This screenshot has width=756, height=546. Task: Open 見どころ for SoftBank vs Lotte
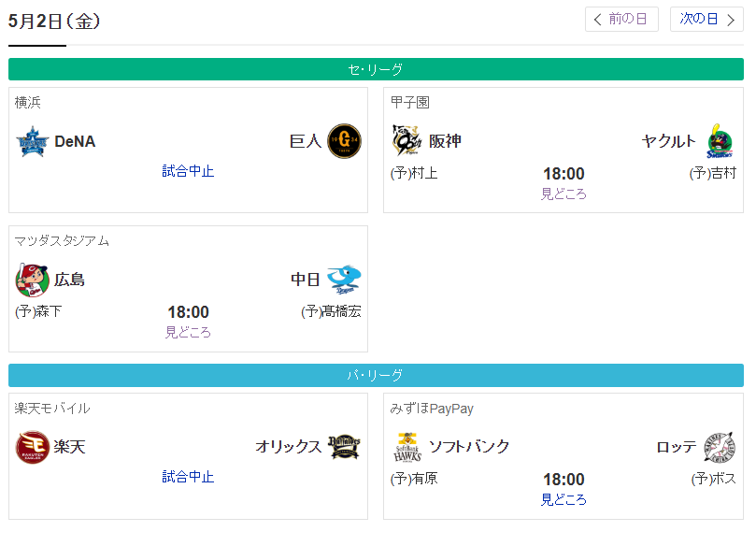point(563,499)
